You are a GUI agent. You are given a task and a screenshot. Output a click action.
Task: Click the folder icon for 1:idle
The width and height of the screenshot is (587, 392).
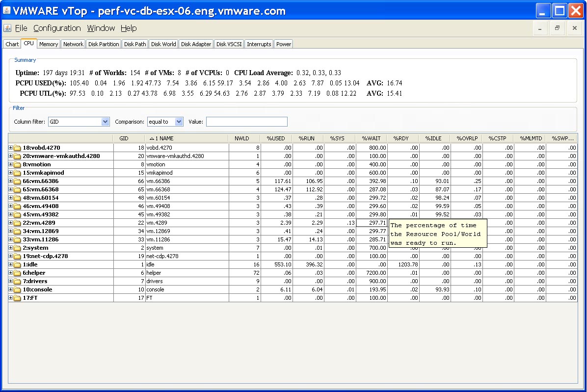pyautogui.click(x=17, y=264)
